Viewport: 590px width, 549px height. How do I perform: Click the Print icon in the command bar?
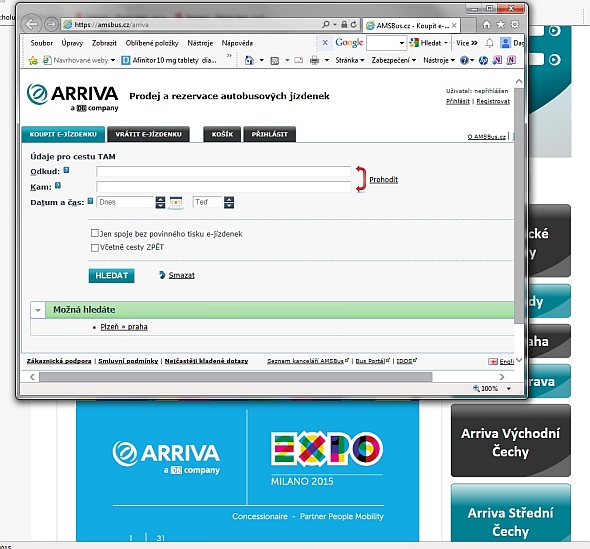pos(315,60)
